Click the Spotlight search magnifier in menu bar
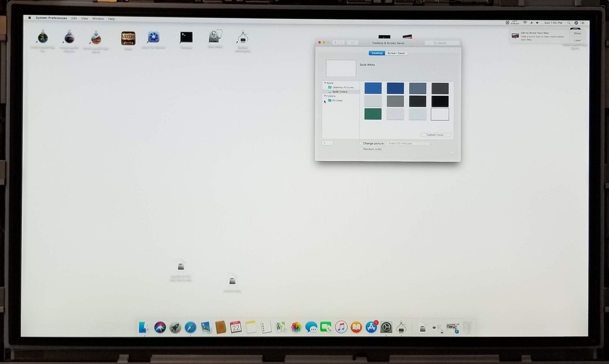The height and width of the screenshot is (364, 609). click(569, 23)
